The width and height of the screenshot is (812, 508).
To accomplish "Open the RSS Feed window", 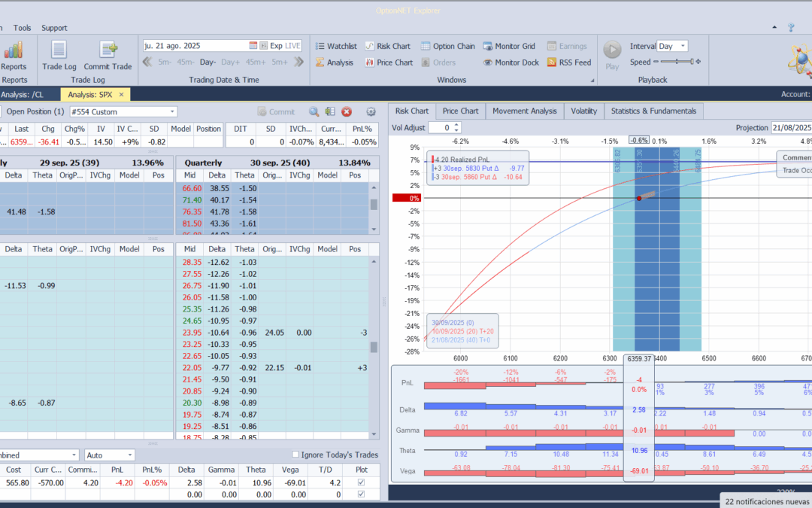I will [569, 62].
